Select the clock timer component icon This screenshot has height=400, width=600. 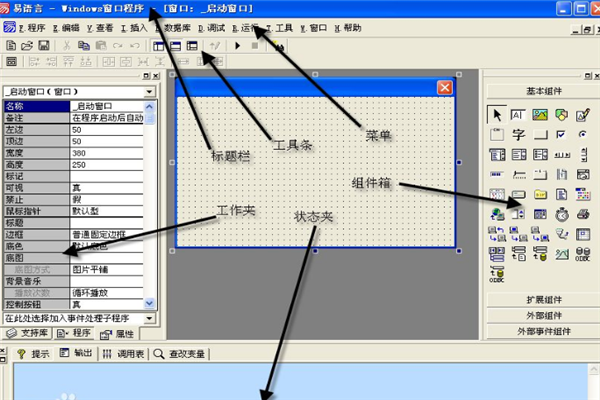(x=561, y=214)
